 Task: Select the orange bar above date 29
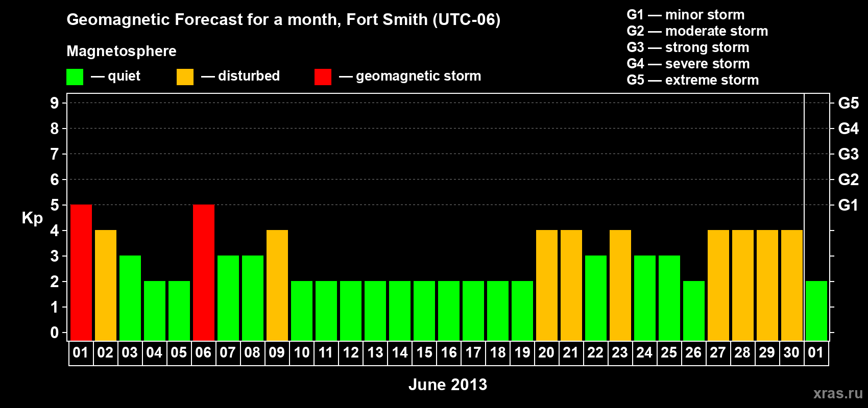click(x=767, y=286)
